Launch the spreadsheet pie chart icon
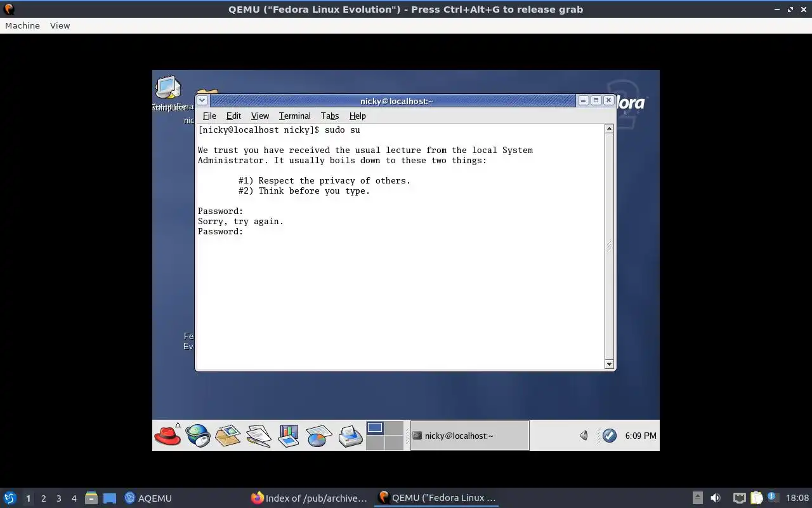Image resolution: width=812 pixels, height=508 pixels. pyautogui.click(x=319, y=436)
